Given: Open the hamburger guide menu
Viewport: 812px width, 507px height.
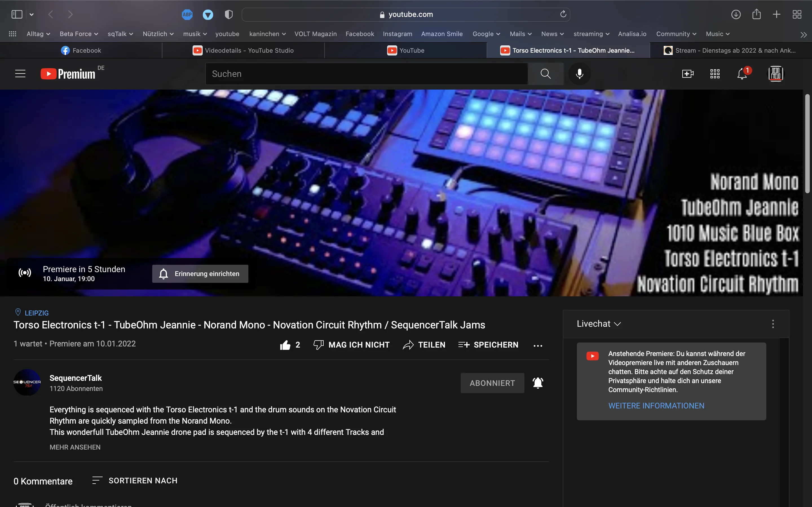Looking at the screenshot, I should (20, 74).
